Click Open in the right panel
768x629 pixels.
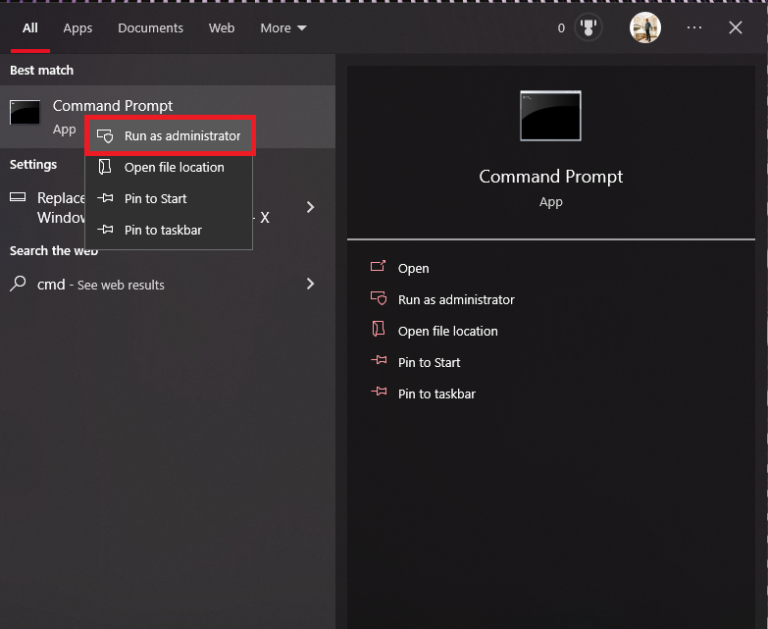(413, 268)
